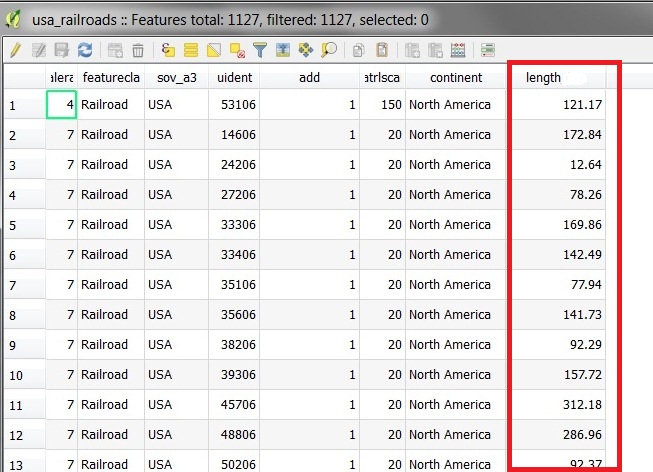
Task: Click length value 286.96
Action: (x=582, y=435)
